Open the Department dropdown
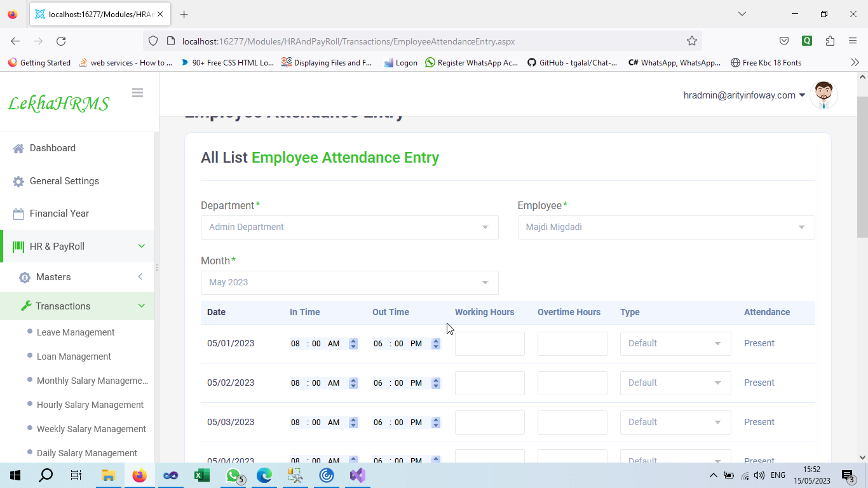Image resolution: width=868 pixels, height=488 pixels. coord(349,227)
